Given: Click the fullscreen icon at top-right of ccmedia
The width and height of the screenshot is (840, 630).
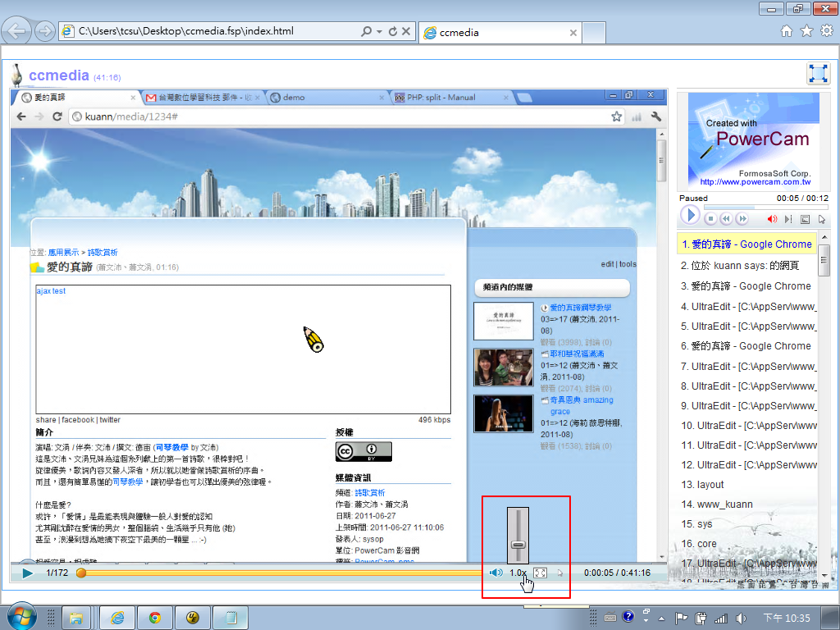Looking at the screenshot, I should [x=818, y=74].
